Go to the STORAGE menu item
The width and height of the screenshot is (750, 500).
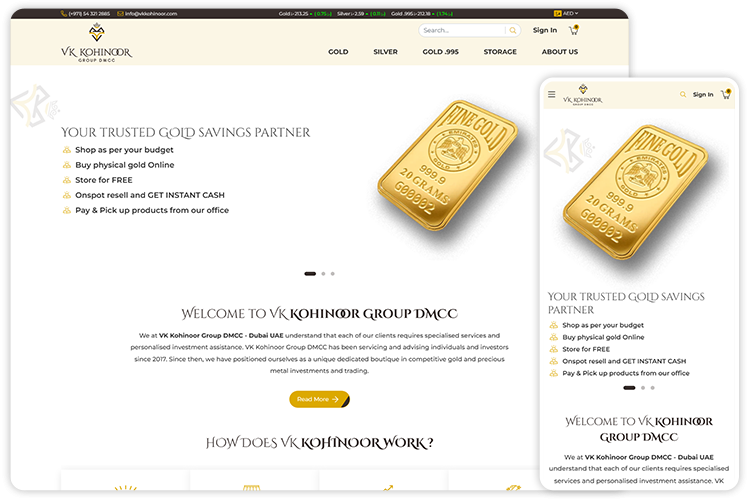(500, 52)
